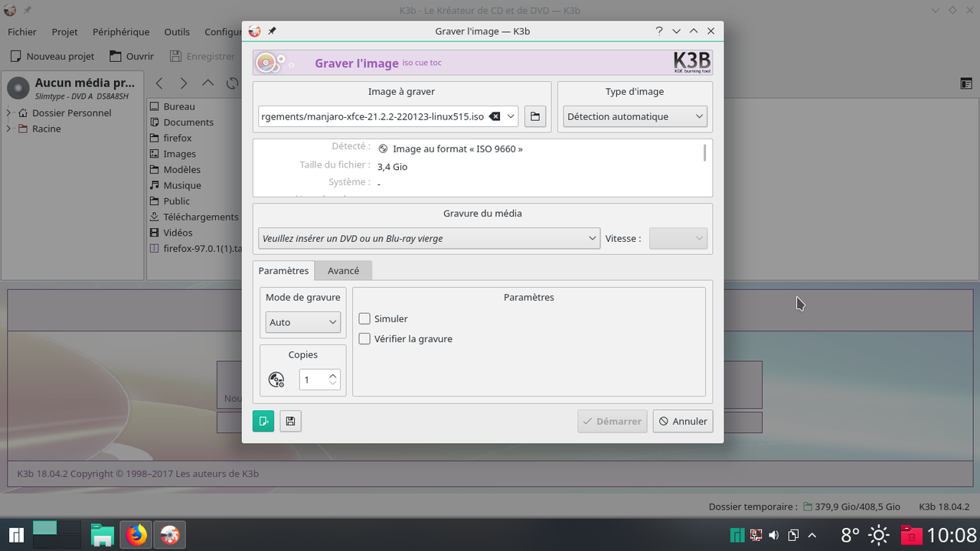Click the K3b taskbar icon
Viewport: 980px width, 551px height.
[170, 535]
